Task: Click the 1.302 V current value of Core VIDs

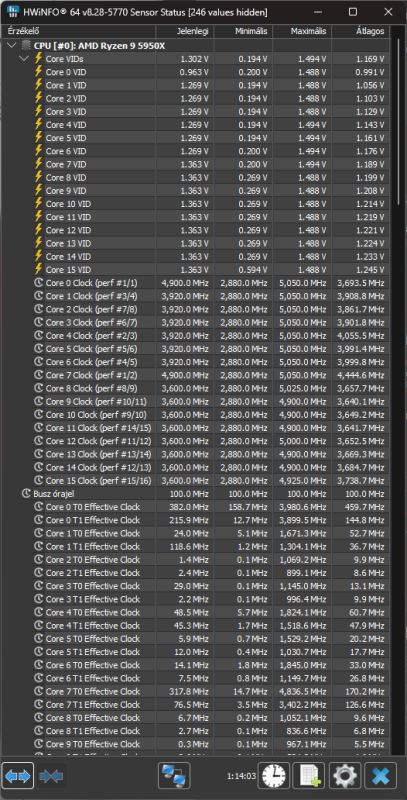Action: pos(194,59)
